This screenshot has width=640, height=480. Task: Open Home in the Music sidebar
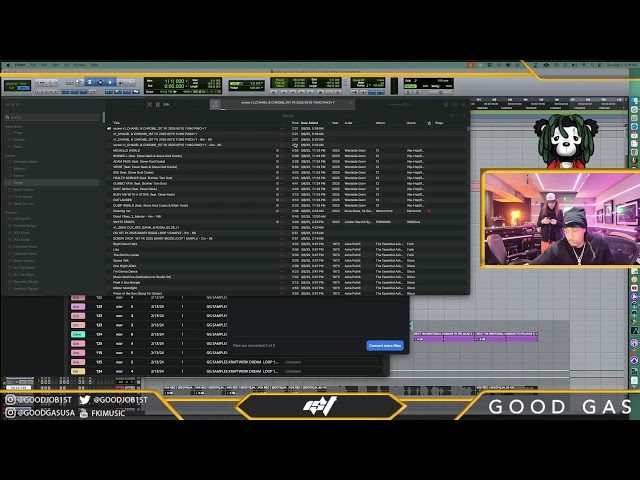click(x=18, y=133)
